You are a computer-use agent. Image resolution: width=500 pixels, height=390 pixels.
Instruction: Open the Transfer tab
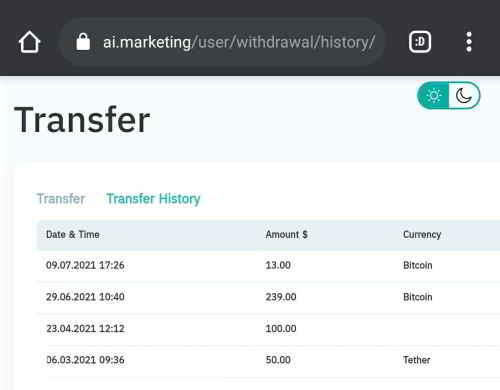61,199
